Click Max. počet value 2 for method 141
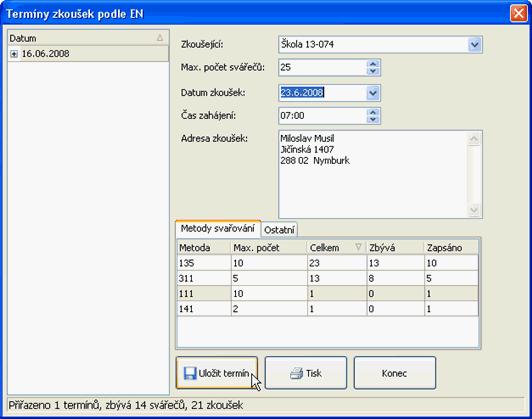 point(269,309)
